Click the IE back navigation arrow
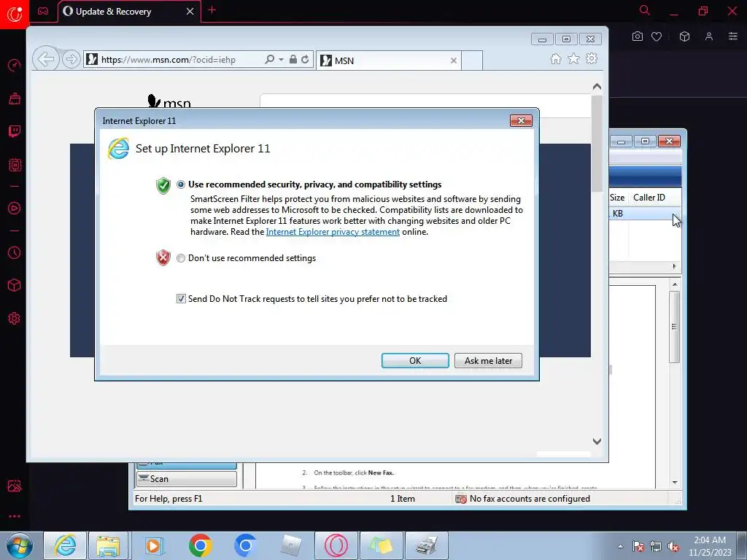The width and height of the screenshot is (747, 560). point(46,59)
